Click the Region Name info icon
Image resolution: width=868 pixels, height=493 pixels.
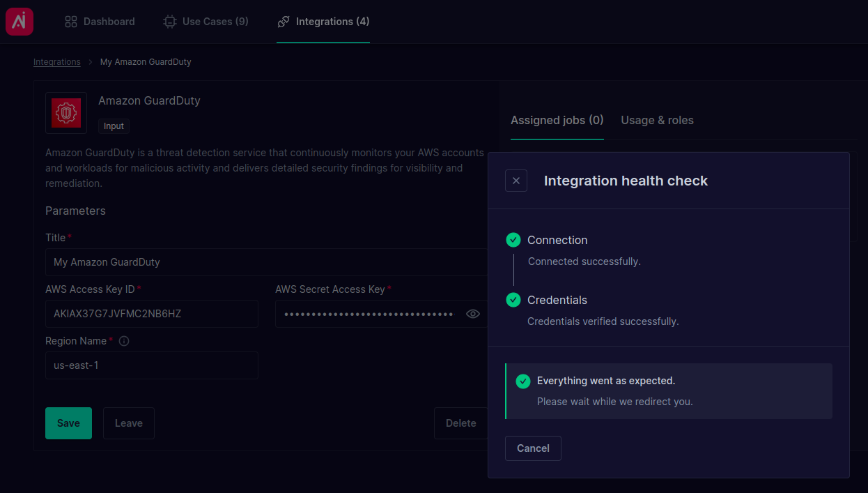tap(124, 341)
